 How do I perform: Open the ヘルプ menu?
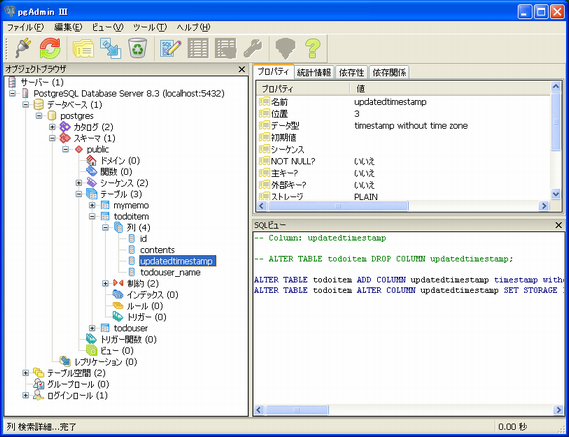pos(193,27)
